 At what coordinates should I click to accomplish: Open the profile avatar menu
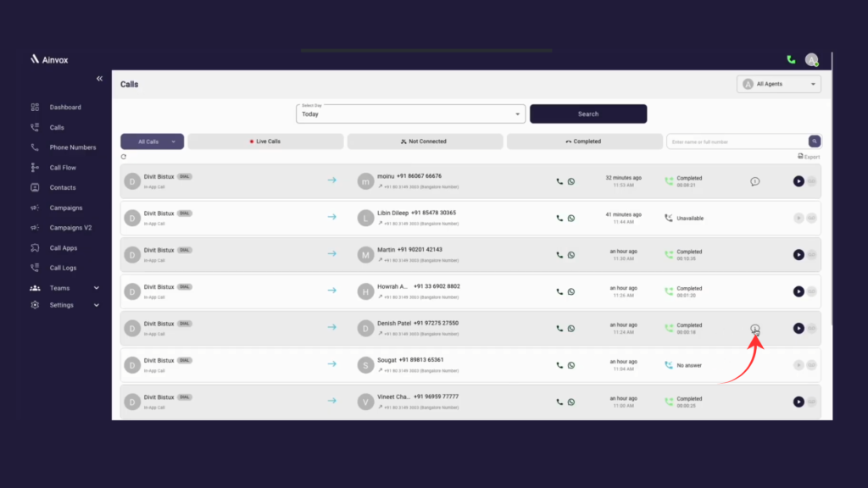pos(812,59)
